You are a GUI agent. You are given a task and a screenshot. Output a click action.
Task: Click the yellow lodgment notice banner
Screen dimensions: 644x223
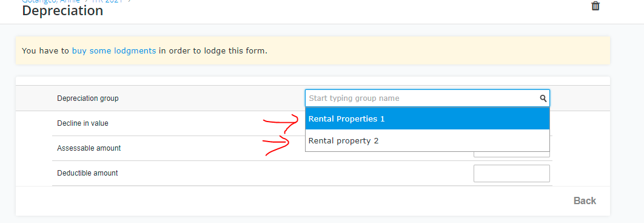click(x=312, y=50)
